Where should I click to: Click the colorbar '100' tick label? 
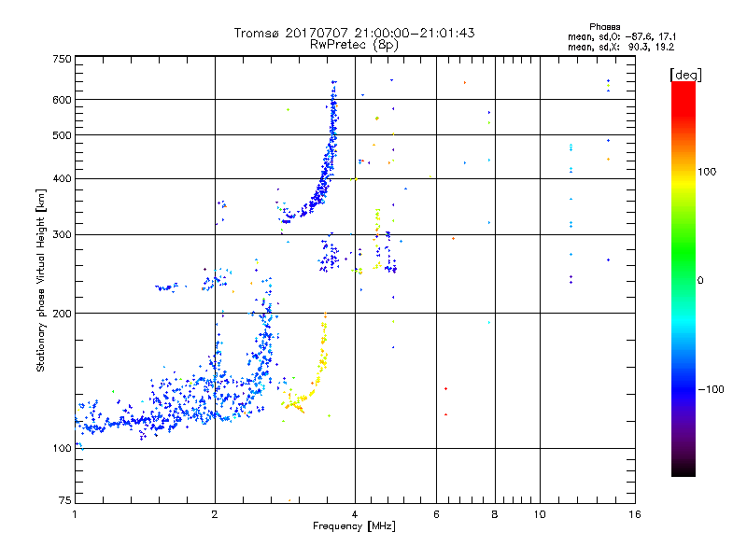point(707,172)
